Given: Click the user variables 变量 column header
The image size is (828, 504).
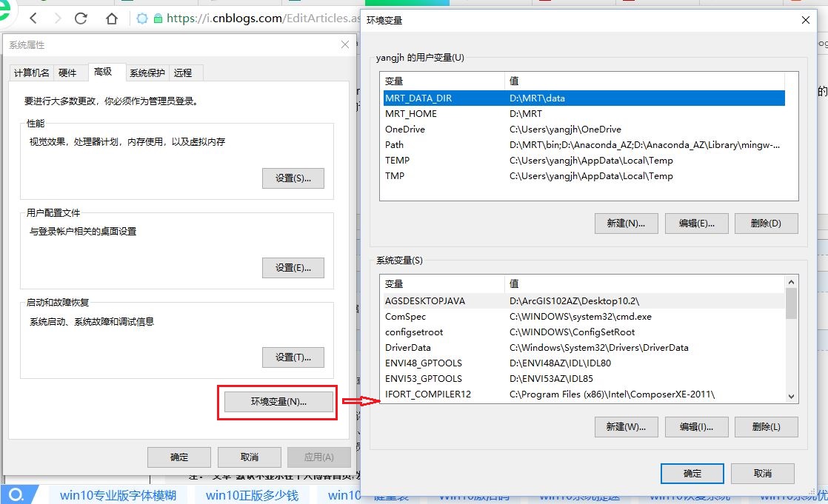Looking at the screenshot, I should pyautogui.click(x=443, y=81).
